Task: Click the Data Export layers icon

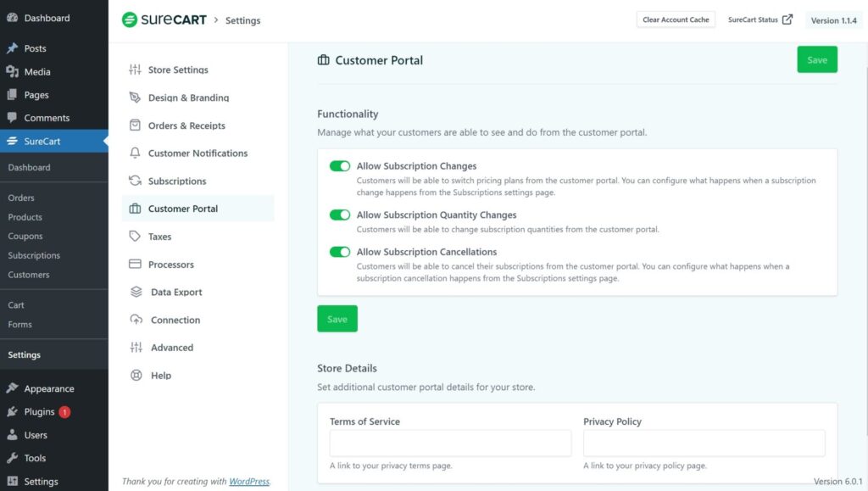Action: (x=136, y=292)
